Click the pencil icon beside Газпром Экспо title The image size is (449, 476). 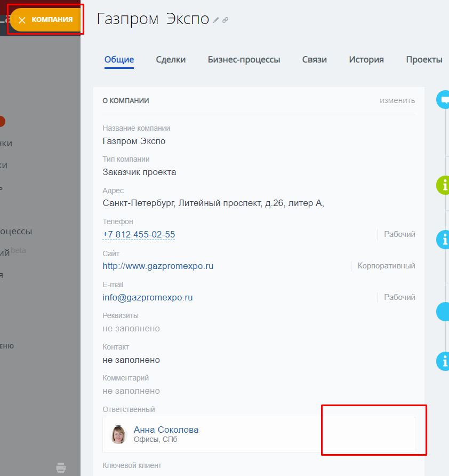click(216, 20)
